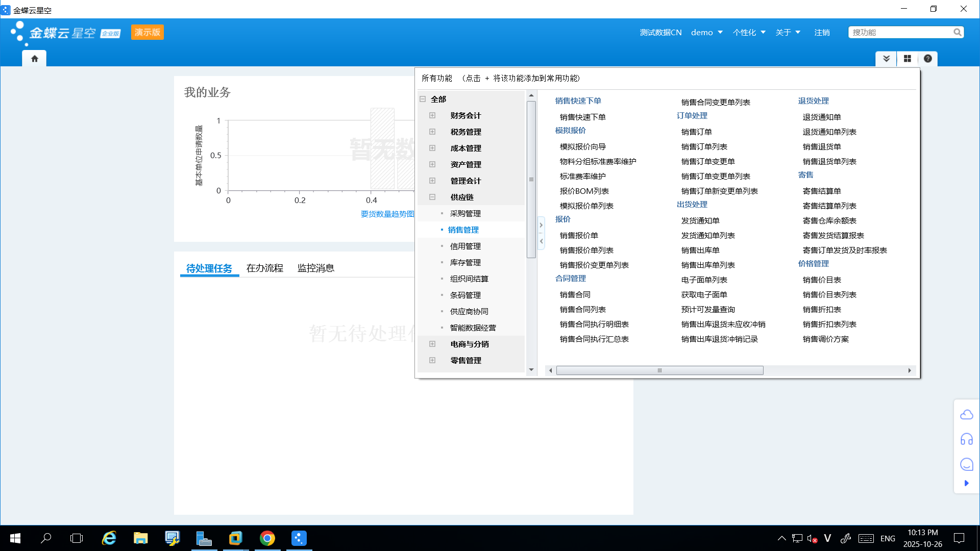980x551 pixels.
Task: Collapse the 供应链 tree node
Action: pyautogui.click(x=432, y=197)
